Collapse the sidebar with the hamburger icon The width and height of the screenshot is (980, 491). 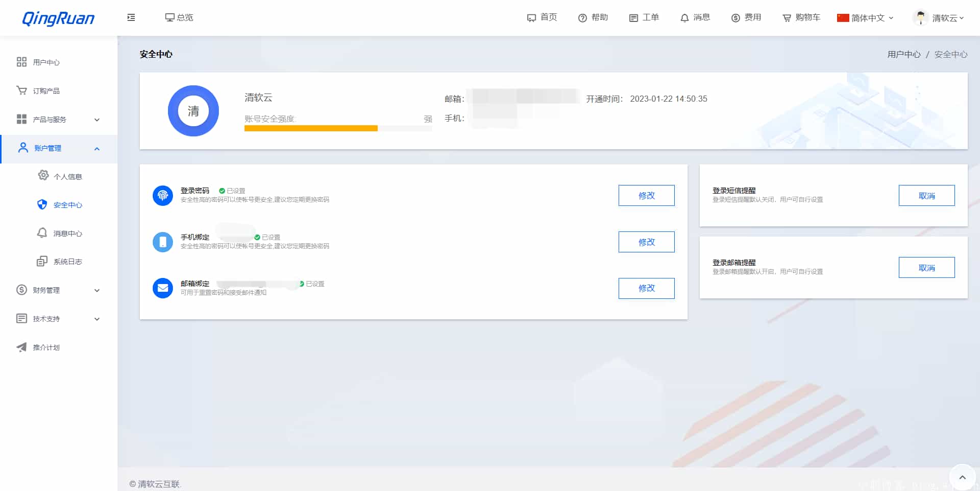point(131,17)
